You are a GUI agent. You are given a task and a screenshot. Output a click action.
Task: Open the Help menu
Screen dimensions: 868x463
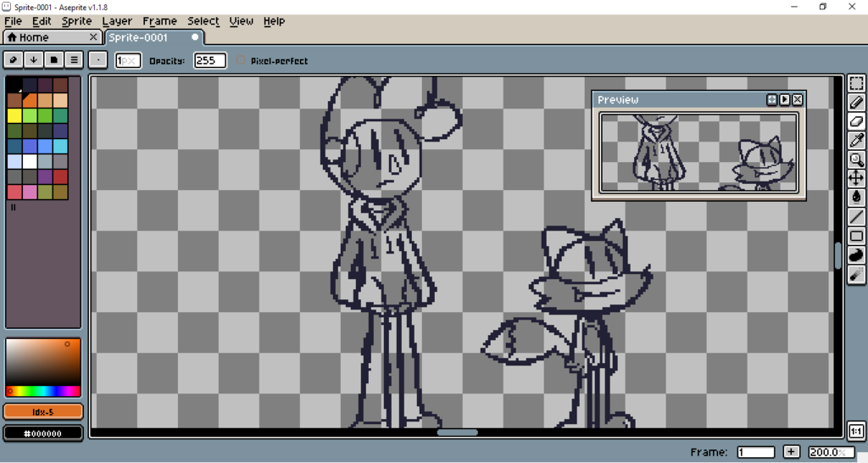(x=274, y=21)
